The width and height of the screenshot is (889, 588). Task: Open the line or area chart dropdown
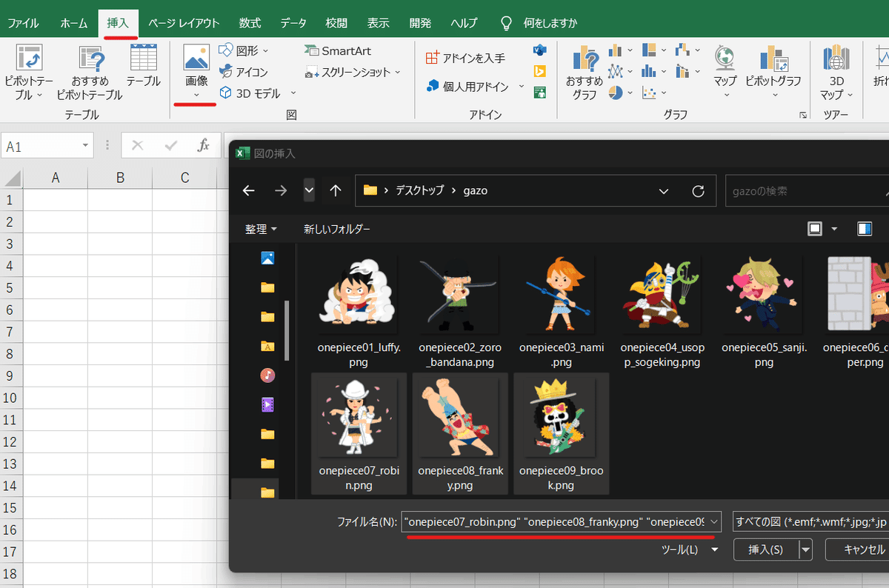coord(621,72)
